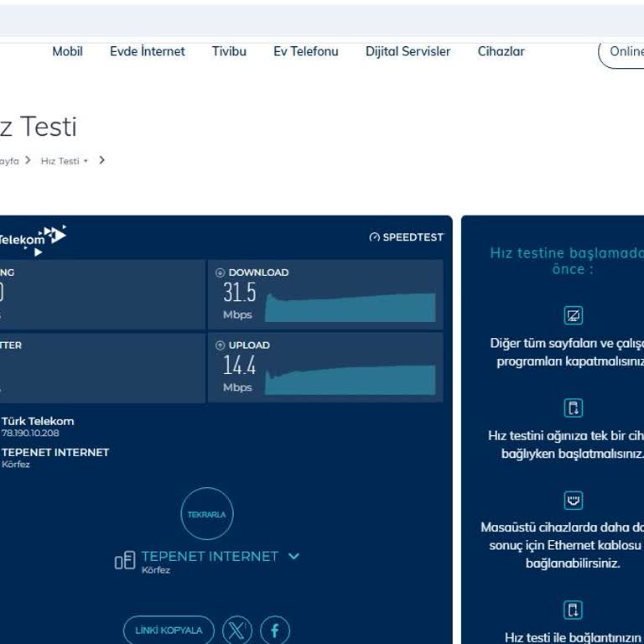Click the upload arrow icon beside UPLOAD
Screen dimensions: 644x644
(221, 345)
